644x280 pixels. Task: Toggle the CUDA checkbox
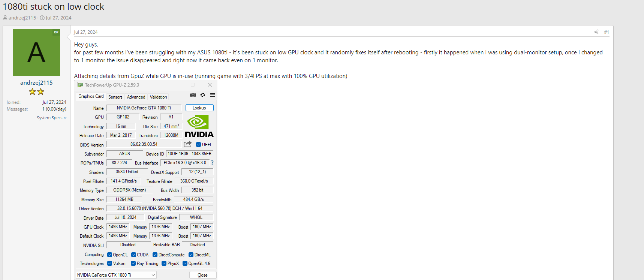(133, 255)
